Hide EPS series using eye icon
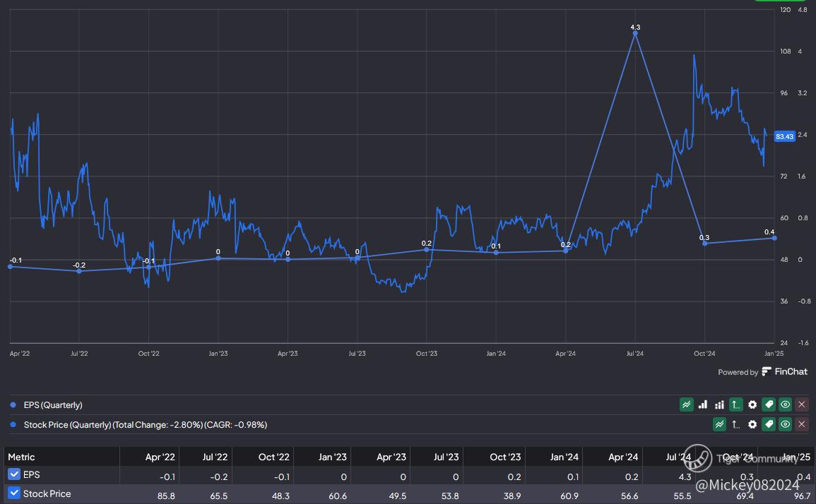The height and width of the screenshot is (504, 816). point(785,404)
